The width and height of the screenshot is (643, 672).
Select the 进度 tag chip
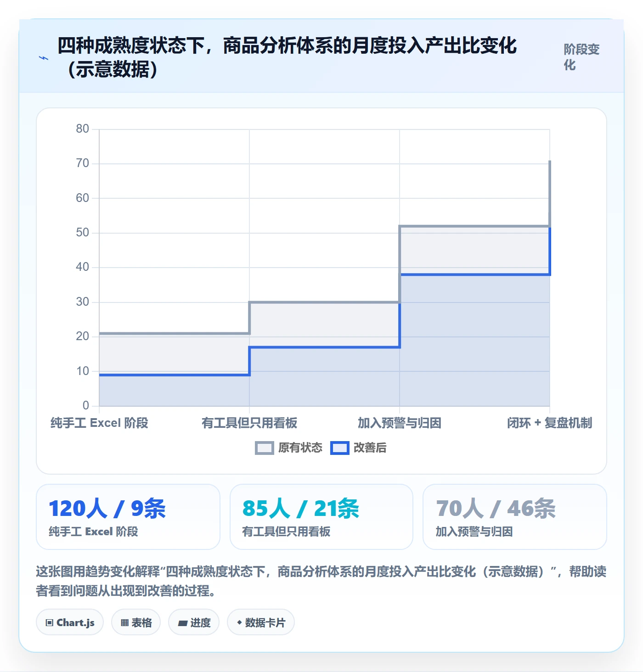coord(194,622)
